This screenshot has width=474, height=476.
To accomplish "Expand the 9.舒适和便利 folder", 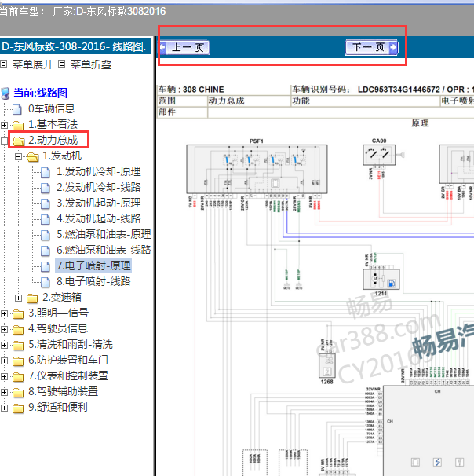I will click(4, 408).
